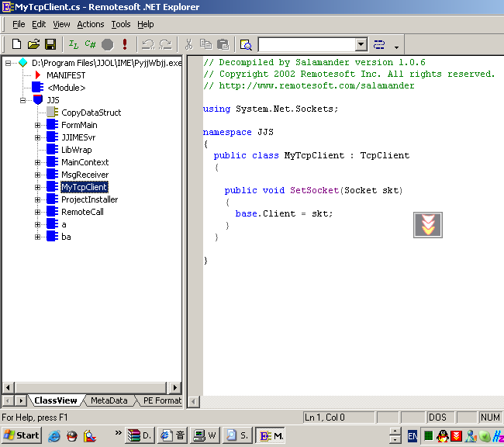Switch to IL disassembly view icon
504x447 pixels.
[74, 44]
